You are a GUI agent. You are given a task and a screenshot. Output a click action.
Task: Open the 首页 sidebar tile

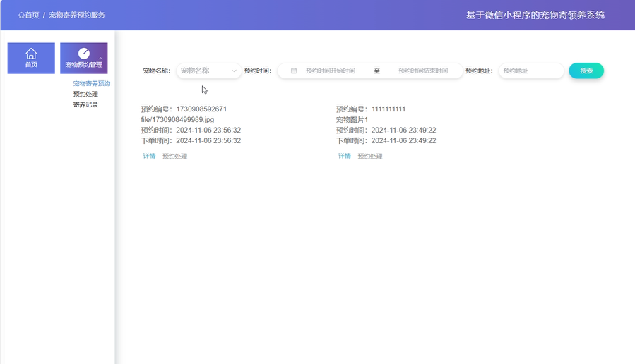(31, 59)
